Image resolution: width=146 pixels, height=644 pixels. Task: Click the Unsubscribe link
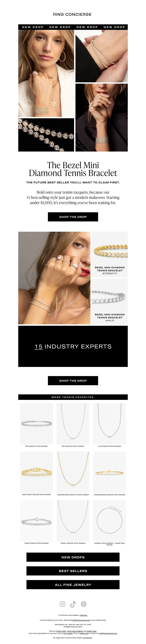(87, 637)
